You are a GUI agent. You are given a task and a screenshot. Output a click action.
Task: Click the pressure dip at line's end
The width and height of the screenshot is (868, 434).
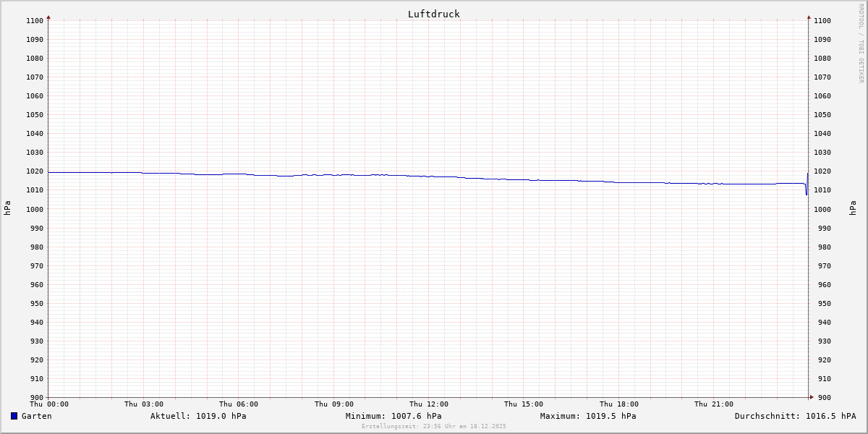point(807,193)
